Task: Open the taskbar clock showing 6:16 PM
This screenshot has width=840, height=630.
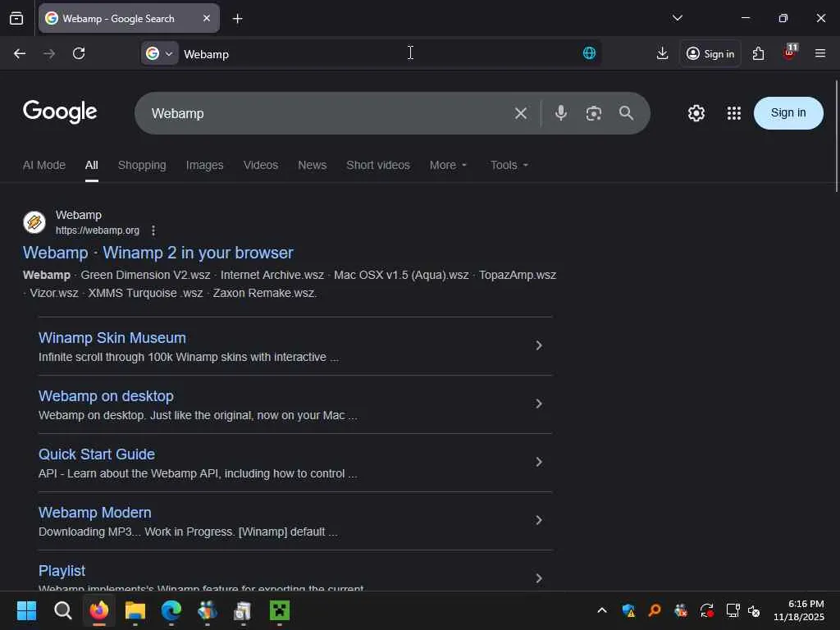Action: (799, 610)
